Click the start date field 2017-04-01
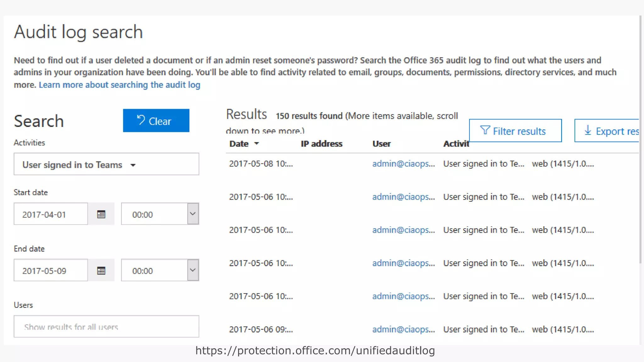 click(51, 214)
